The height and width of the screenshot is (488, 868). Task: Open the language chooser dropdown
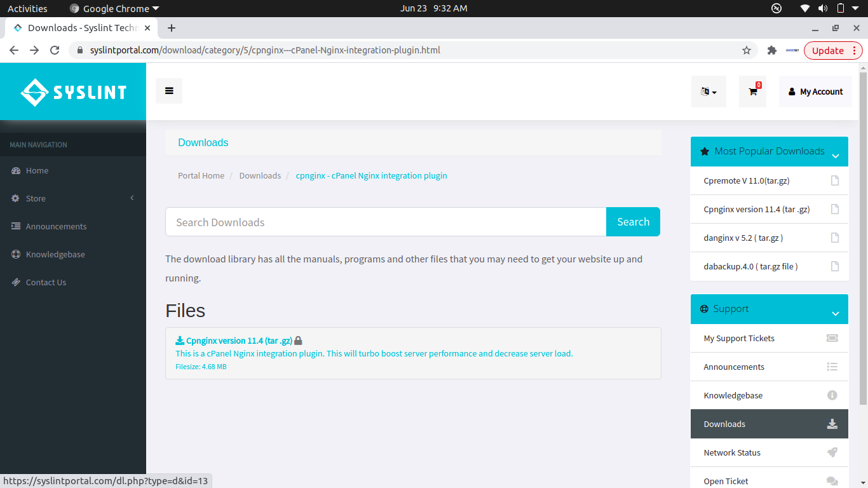pyautogui.click(x=709, y=91)
